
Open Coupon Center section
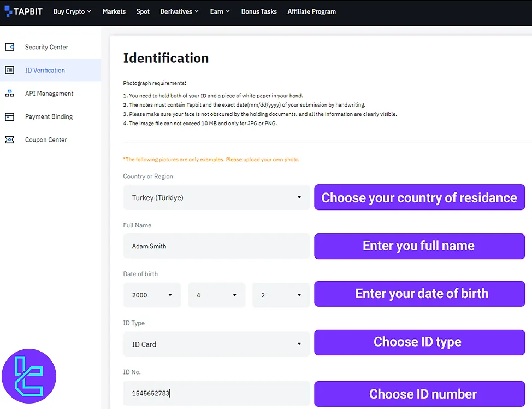coord(46,139)
